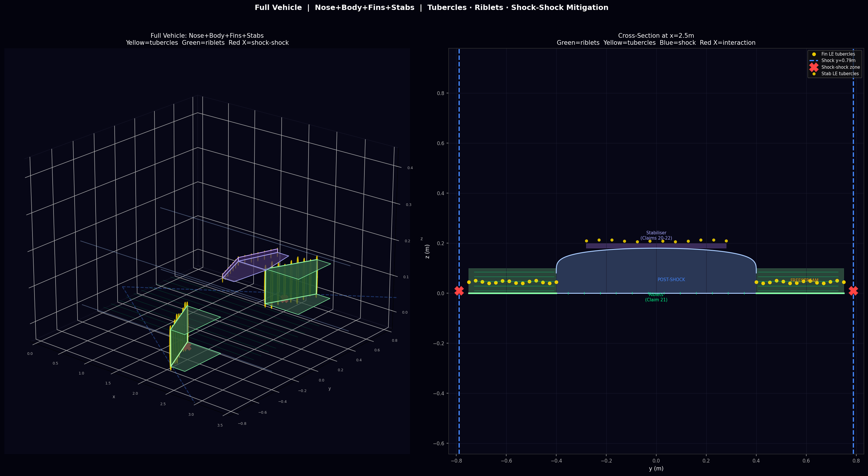Click the blue dashed marker beside 'Shock y=0.79m' legend
Image resolution: width=868 pixels, height=476 pixels.
(x=814, y=61)
